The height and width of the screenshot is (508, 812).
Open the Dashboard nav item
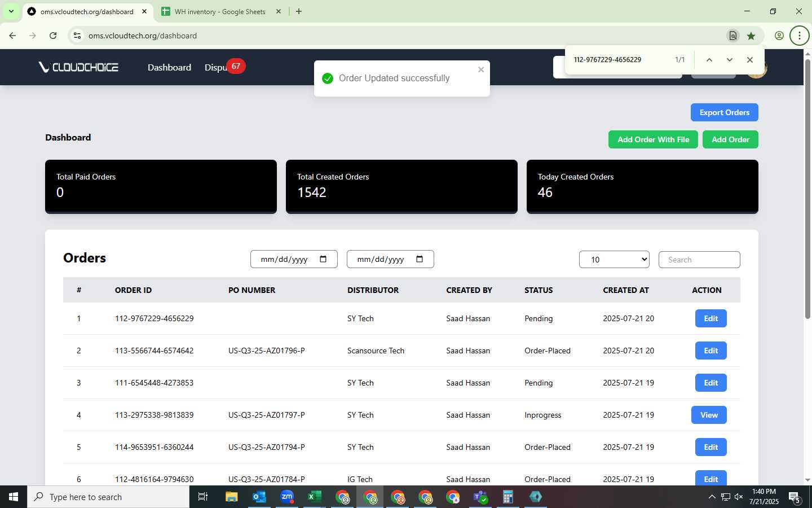coord(169,67)
